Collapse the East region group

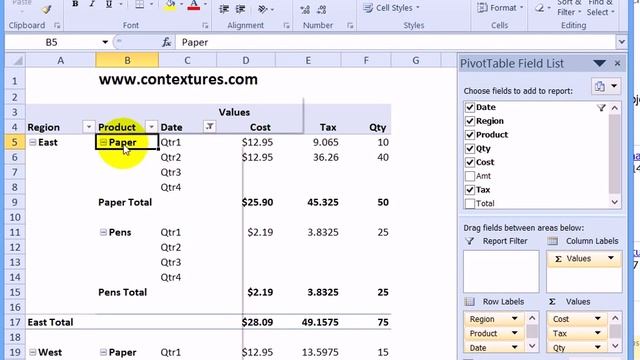[33, 142]
